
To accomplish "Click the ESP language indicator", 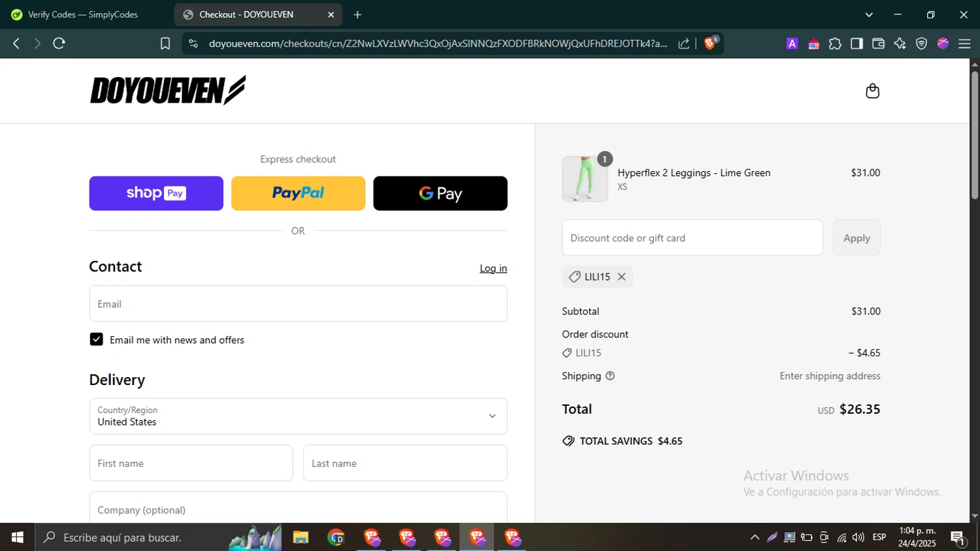I will [x=879, y=537].
